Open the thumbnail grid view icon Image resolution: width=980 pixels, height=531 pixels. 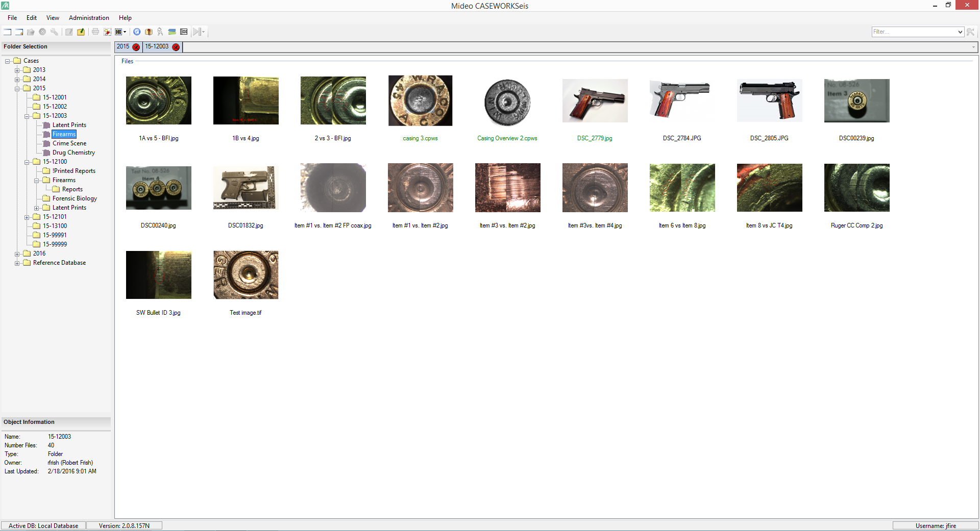point(118,32)
